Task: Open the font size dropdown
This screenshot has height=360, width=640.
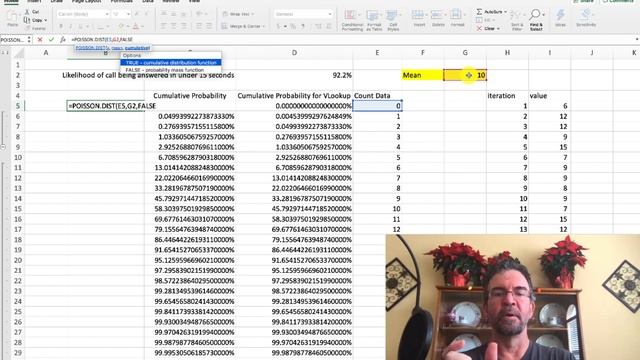Action: pos(128,14)
